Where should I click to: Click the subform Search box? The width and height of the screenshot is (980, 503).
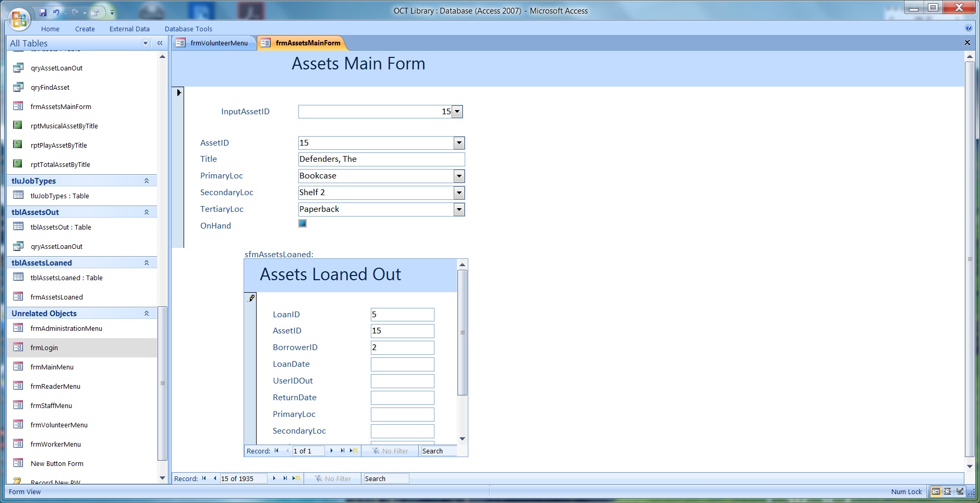pyautogui.click(x=439, y=451)
